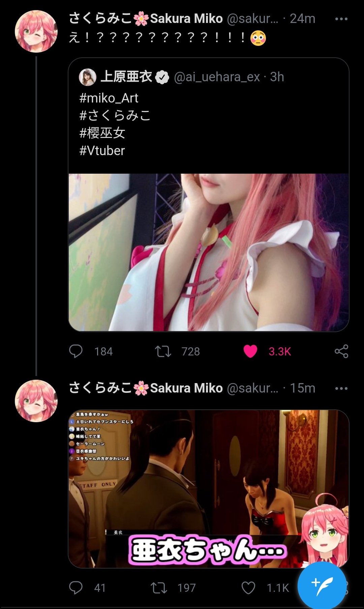The image size is (364, 609).
Task: Open the 亜衣ちゃん game screenshot image
Action: [x=209, y=489]
